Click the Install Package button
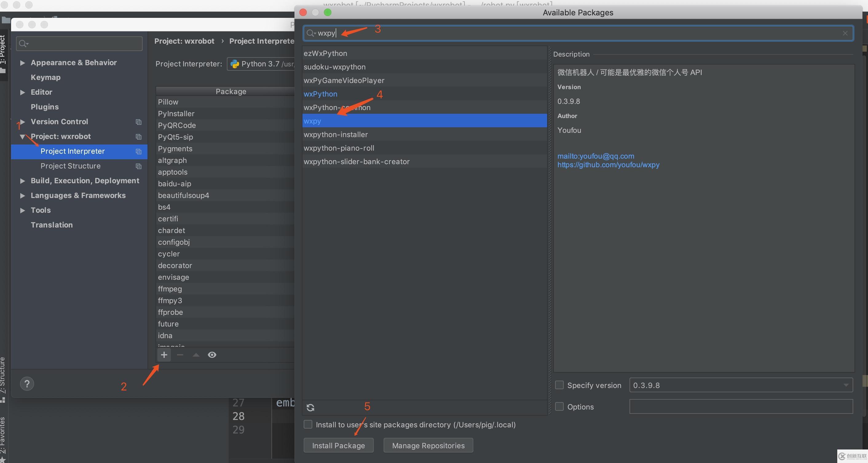The height and width of the screenshot is (463, 868). [x=338, y=445]
